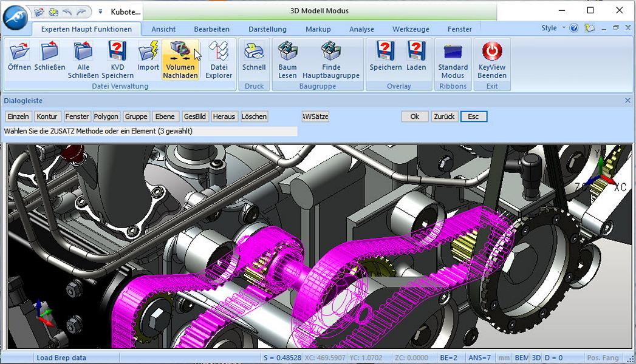Click the mm units status bar field

[504, 358]
